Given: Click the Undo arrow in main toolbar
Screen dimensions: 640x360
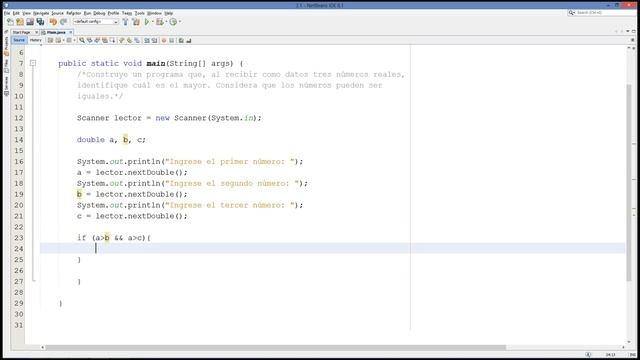Looking at the screenshot, I should (x=53, y=22).
